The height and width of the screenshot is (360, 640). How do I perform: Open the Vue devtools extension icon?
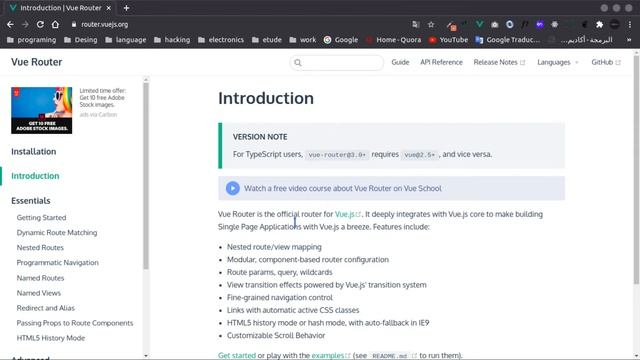480,24
